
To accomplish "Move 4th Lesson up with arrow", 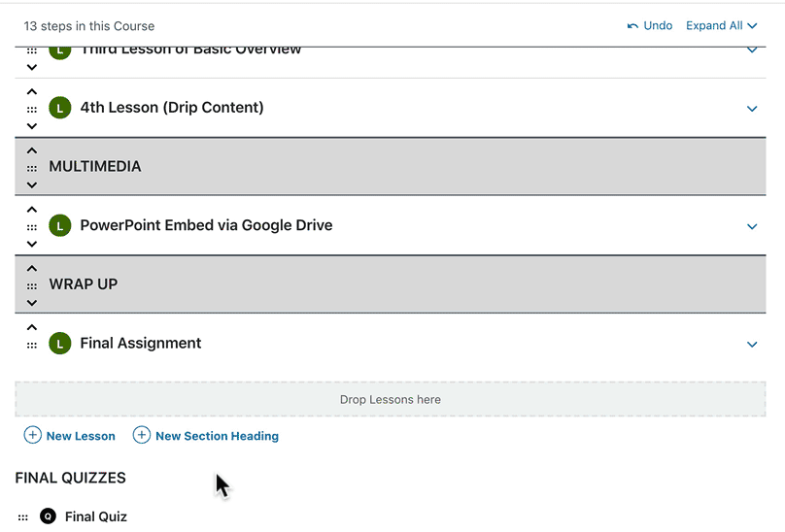I will pyautogui.click(x=32, y=92).
